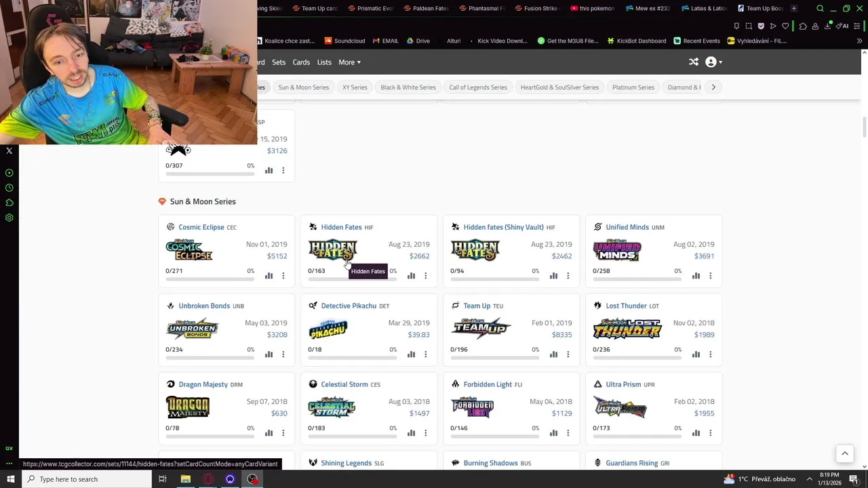Open three-dot menu for Lost Thunder set

pyautogui.click(x=711, y=354)
